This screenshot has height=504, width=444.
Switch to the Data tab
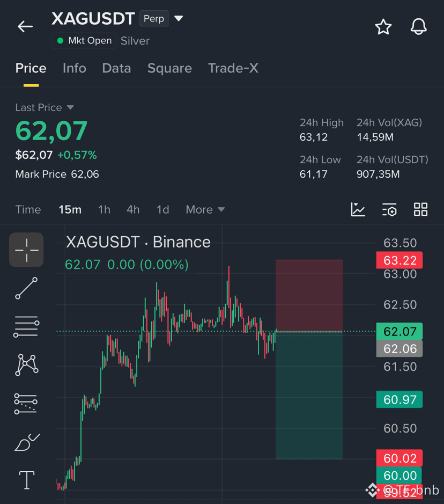(x=116, y=68)
